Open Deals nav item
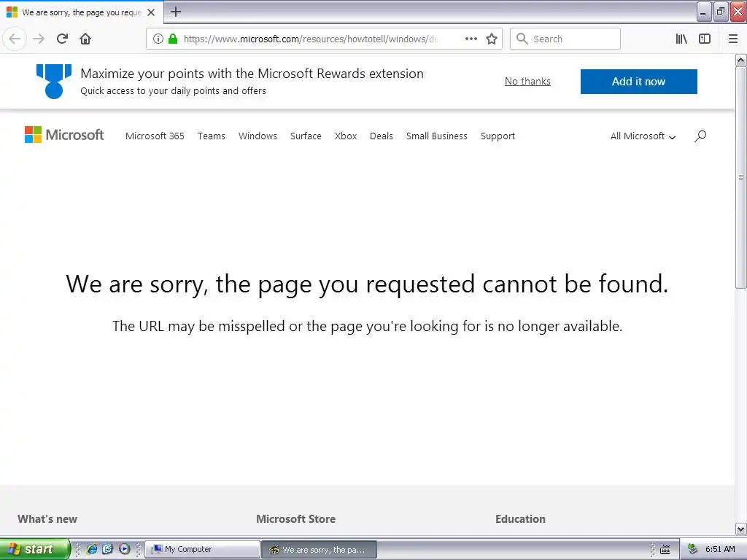 point(382,136)
